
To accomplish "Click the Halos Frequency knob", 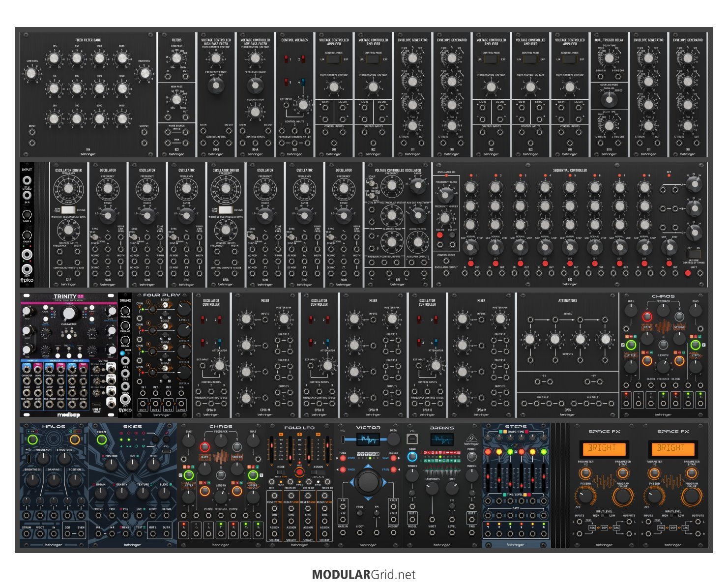I will [43, 458].
